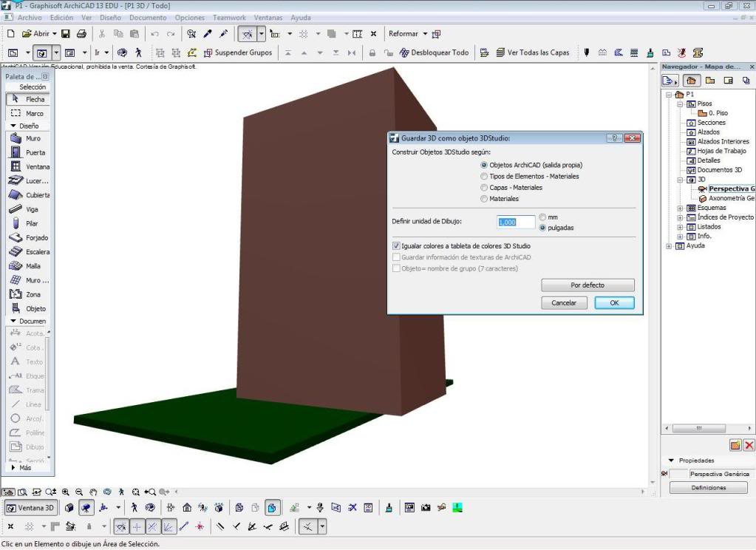Click the print icon

coord(81,34)
